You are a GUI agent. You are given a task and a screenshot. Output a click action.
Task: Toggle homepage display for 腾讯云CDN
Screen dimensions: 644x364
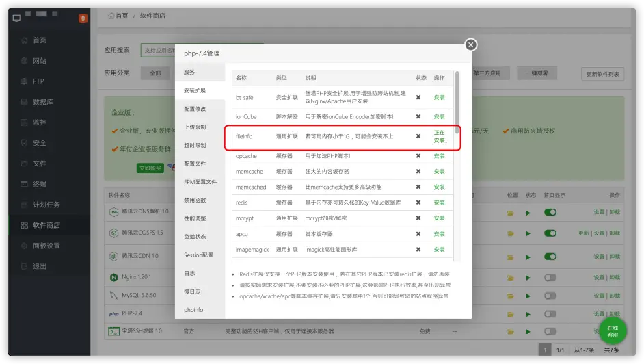550,257
